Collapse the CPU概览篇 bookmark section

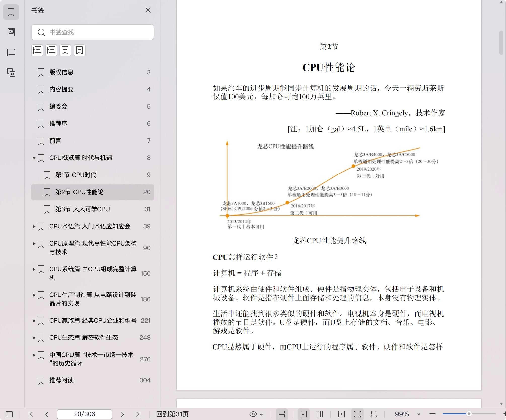[x=34, y=158]
